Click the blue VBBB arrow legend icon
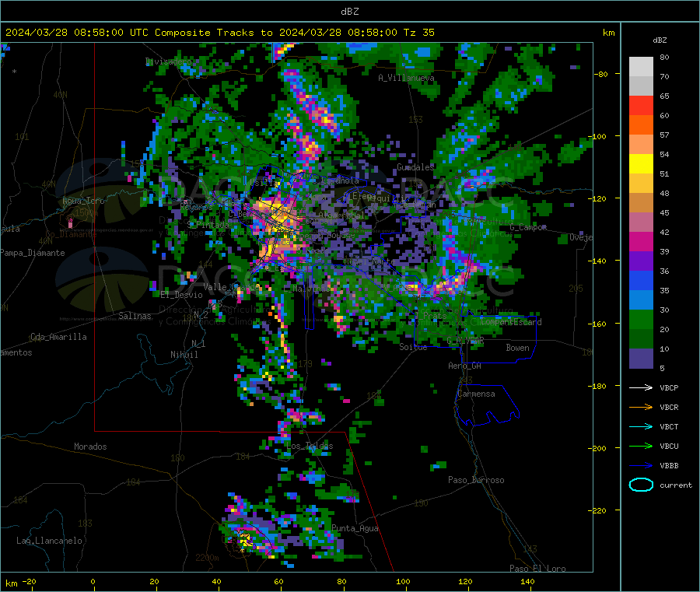Viewport: 700px width, 592px height. (x=641, y=466)
